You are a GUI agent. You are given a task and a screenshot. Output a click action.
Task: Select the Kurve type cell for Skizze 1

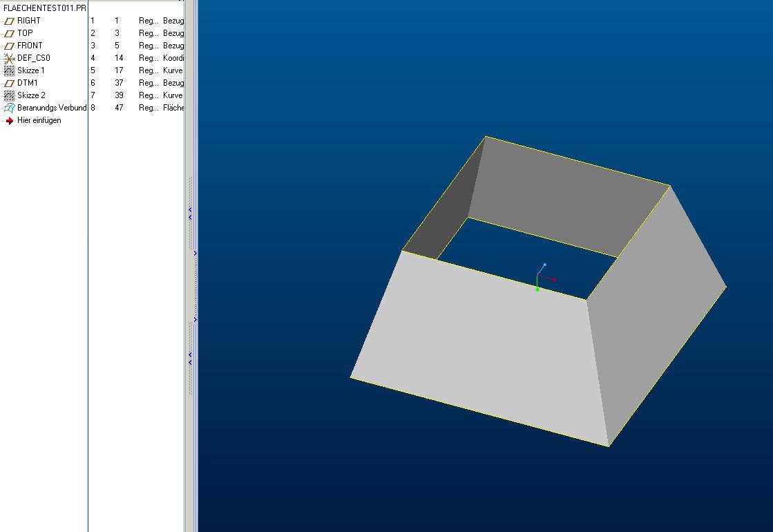(x=173, y=70)
